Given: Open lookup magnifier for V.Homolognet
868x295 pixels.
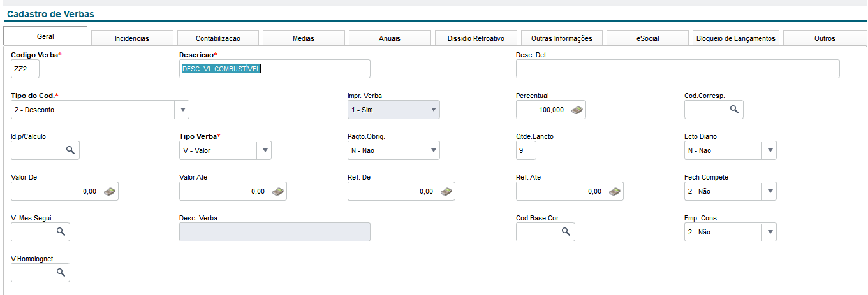Looking at the screenshot, I should pyautogui.click(x=61, y=273).
